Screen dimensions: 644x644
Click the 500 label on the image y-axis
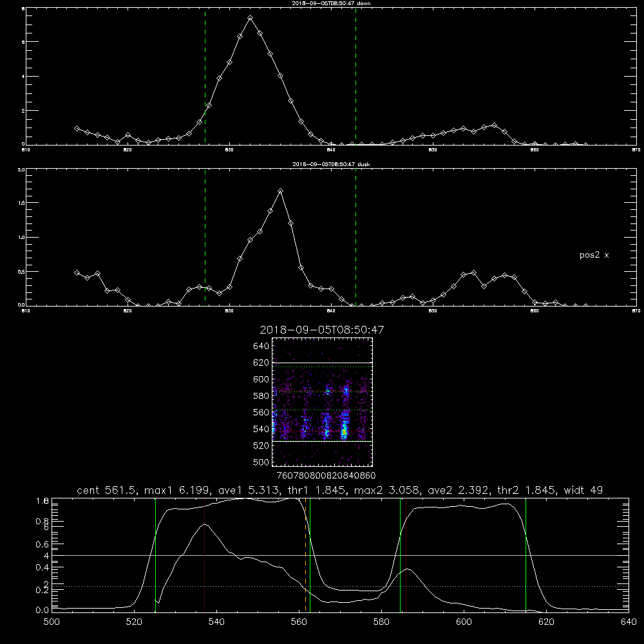pos(261,462)
